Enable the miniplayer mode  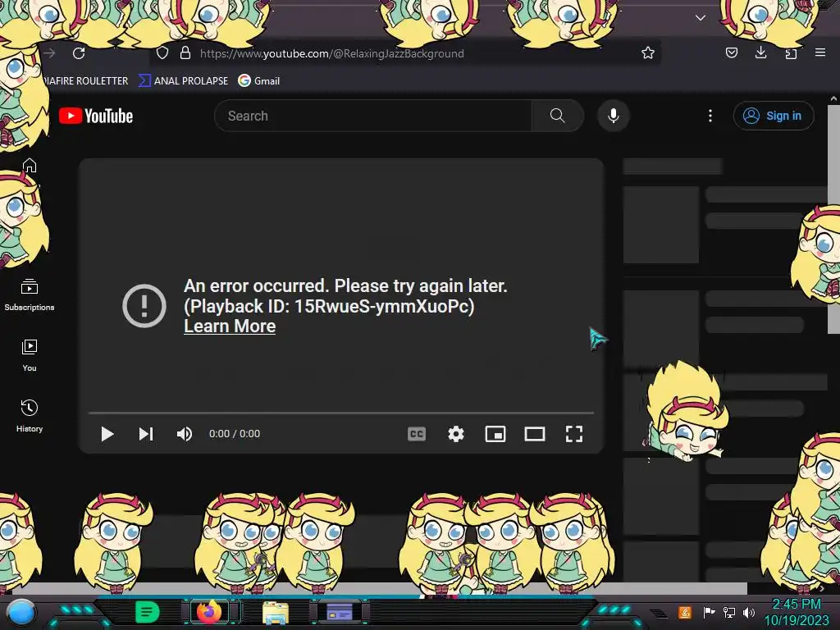pos(495,434)
